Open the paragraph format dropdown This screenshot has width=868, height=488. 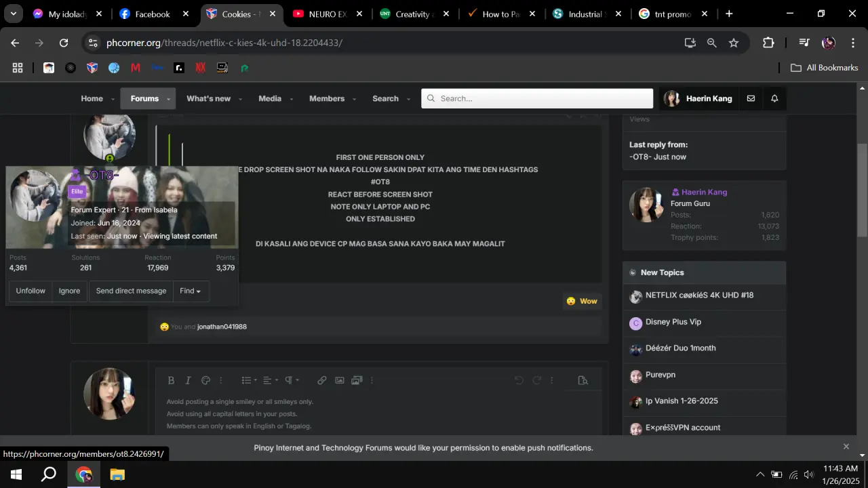292,380
